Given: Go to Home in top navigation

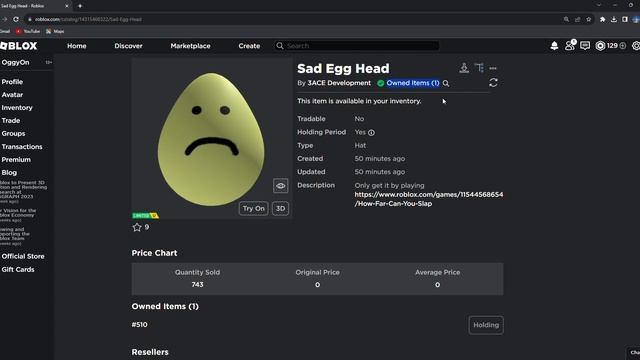Looking at the screenshot, I should 77,46.
